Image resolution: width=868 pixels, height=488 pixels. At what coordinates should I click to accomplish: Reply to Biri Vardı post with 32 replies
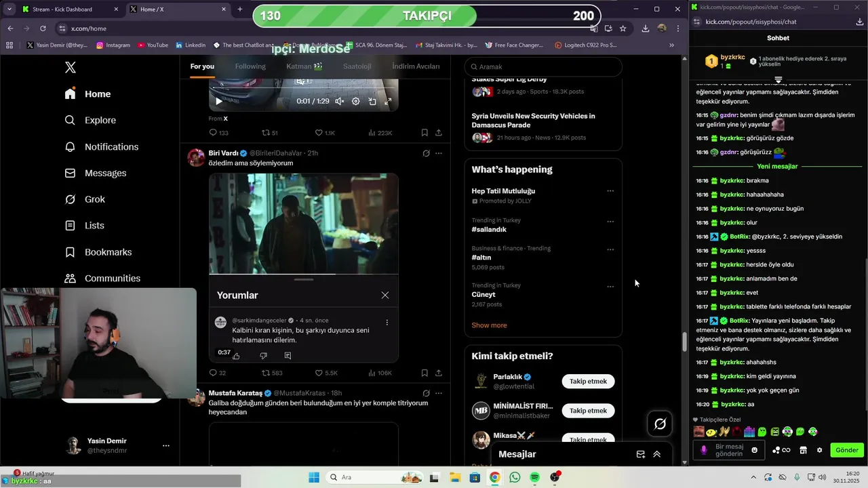pyautogui.click(x=218, y=373)
